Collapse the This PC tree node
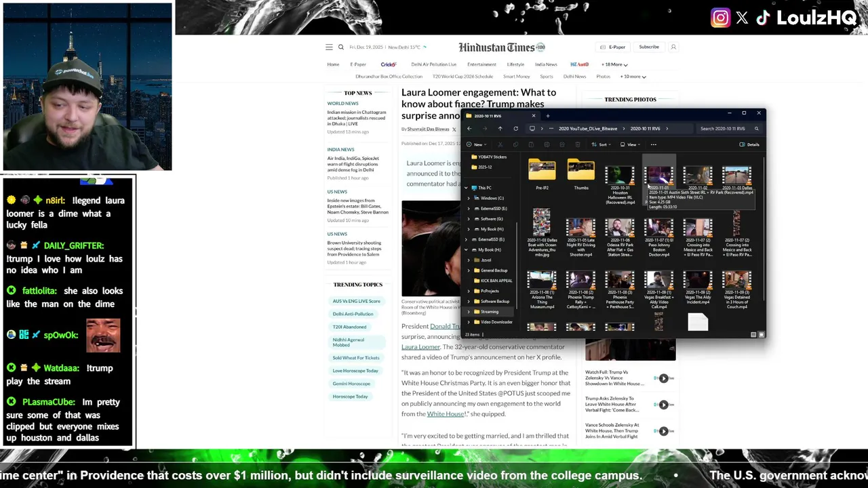 tap(466, 188)
